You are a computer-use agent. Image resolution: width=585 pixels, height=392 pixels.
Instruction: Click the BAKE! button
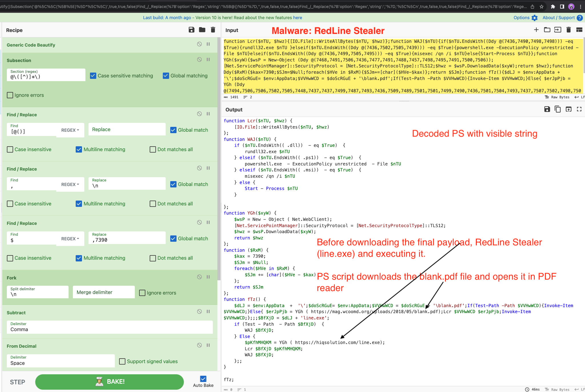(x=109, y=382)
